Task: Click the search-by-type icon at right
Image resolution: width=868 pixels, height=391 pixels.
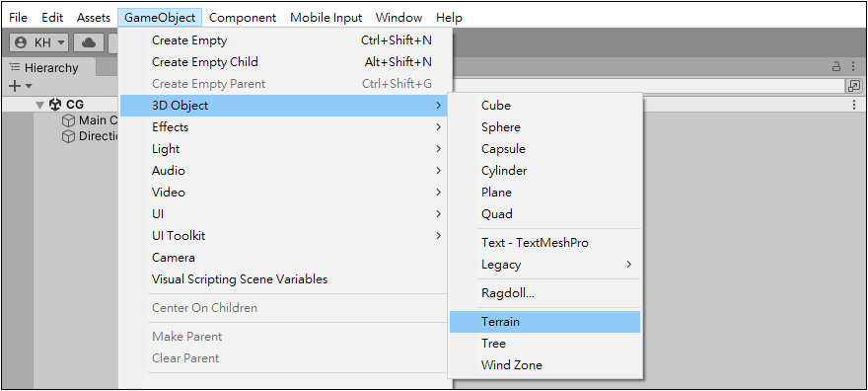Action: pyautogui.click(x=853, y=86)
